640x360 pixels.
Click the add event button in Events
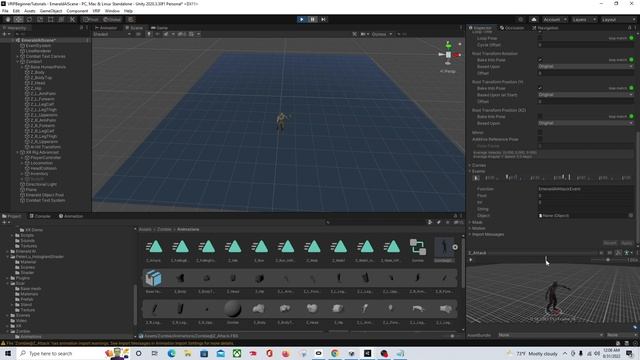click(476, 178)
